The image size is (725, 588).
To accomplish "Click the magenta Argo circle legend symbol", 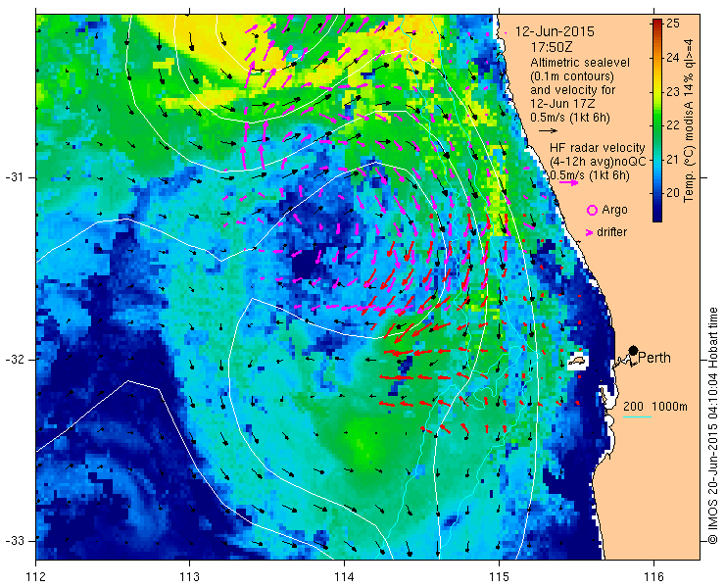I will pyautogui.click(x=592, y=211).
